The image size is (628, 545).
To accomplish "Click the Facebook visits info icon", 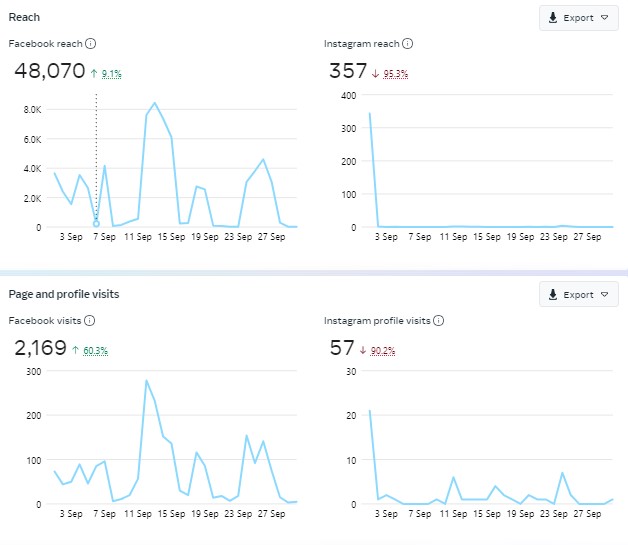I will click(89, 320).
